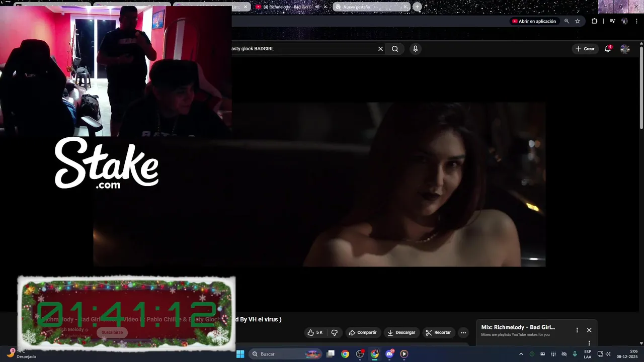Open browser zoom magnifier icon

567,21
